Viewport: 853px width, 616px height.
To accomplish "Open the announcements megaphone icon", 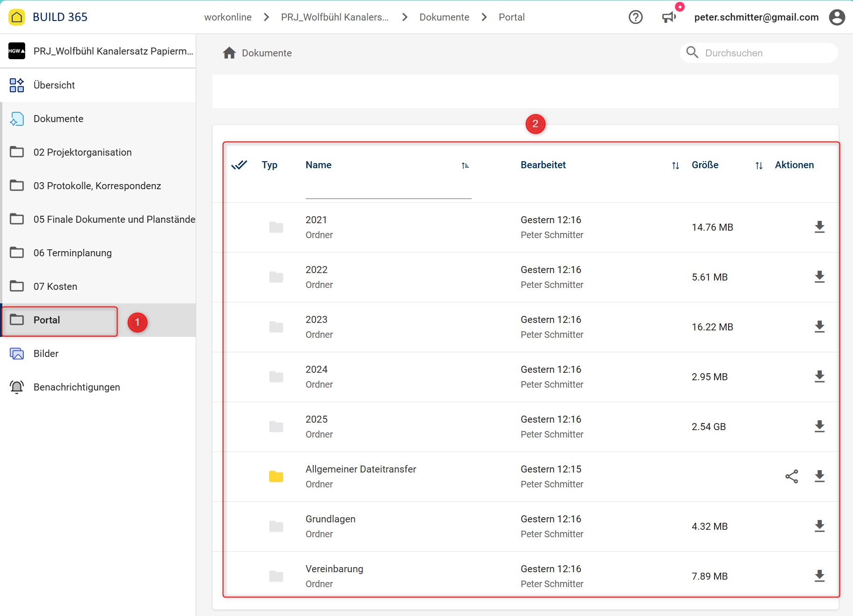I will 669,17.
